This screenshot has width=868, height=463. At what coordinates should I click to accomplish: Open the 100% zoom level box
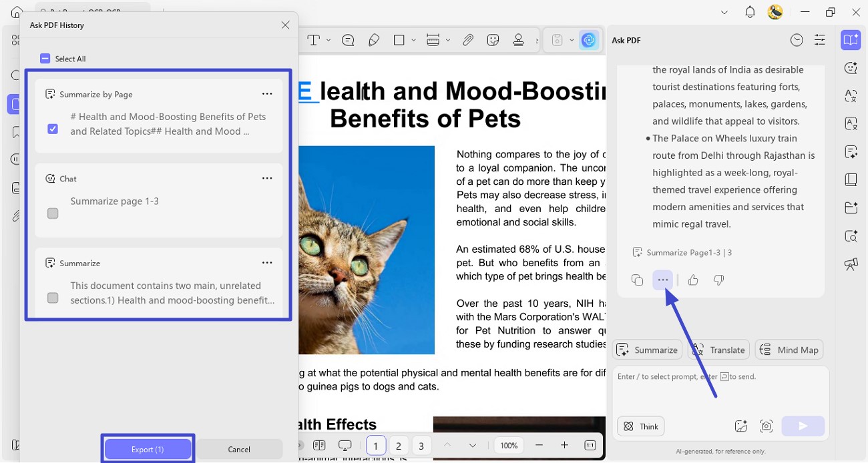509,445
